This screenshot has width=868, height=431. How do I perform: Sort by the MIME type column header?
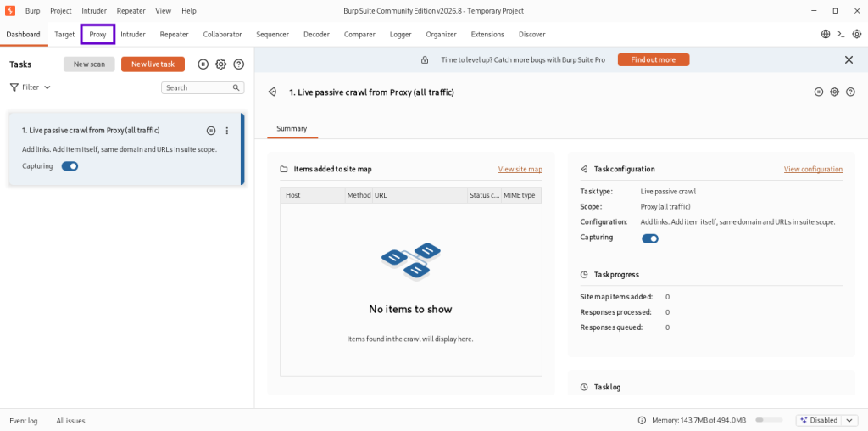pyautogui.click(x=521, y=195)
